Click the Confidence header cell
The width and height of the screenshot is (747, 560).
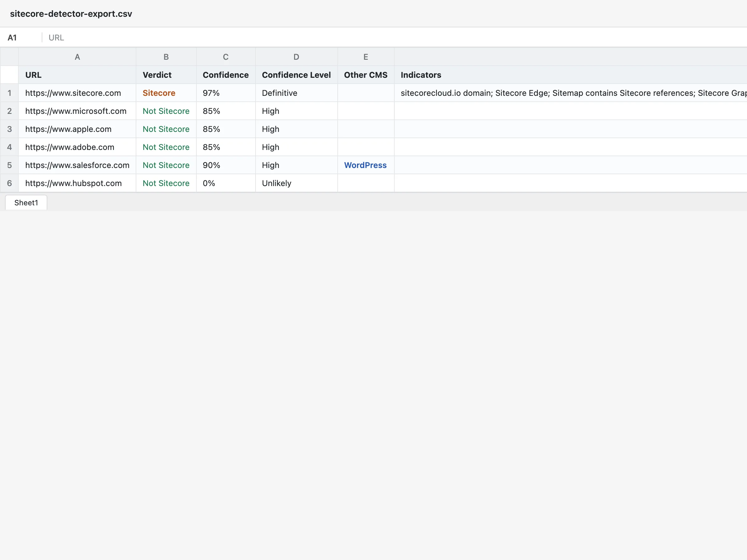(226, 75)
